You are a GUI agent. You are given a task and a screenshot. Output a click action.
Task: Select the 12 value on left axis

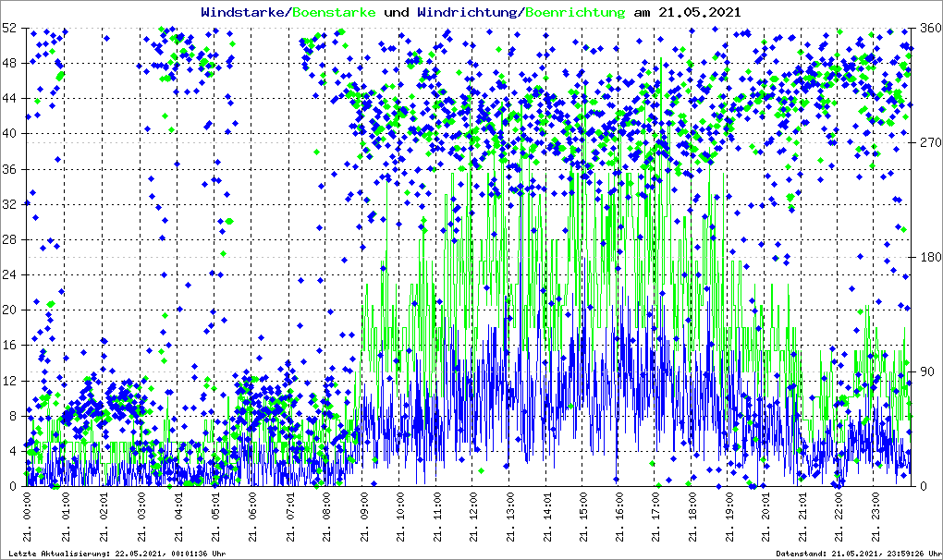(x=9, y=381)
